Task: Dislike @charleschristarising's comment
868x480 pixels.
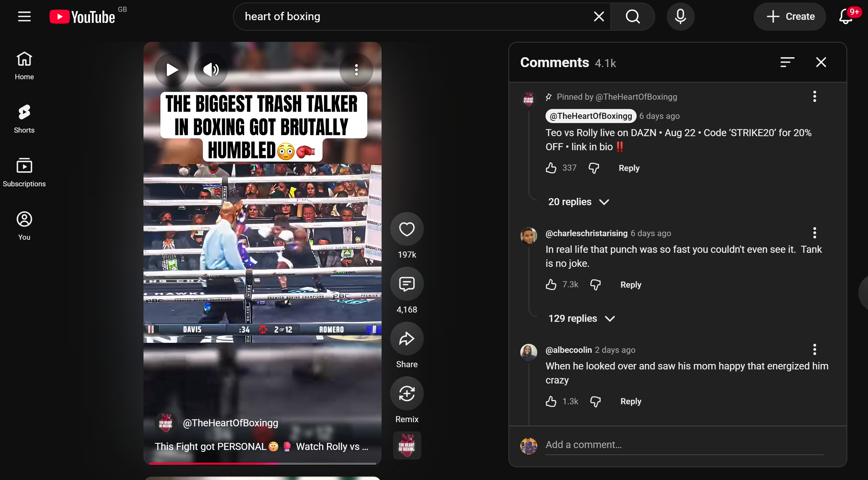Action: 595,285
